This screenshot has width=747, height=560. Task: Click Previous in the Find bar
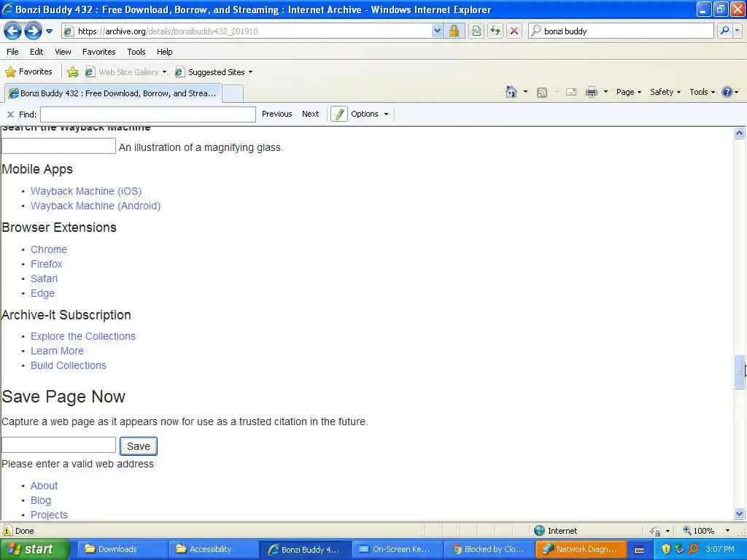click(276, 114)
